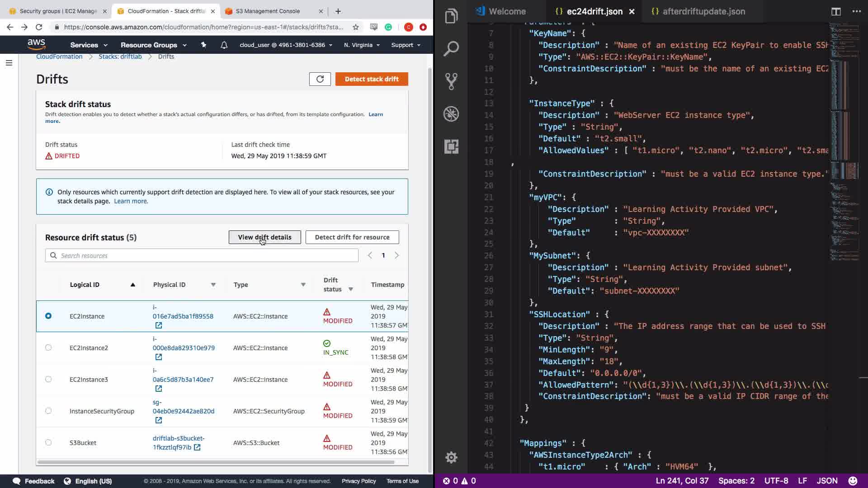
Task: Select the EC2Instance2 radio button
Action: [x=48, y=347]
